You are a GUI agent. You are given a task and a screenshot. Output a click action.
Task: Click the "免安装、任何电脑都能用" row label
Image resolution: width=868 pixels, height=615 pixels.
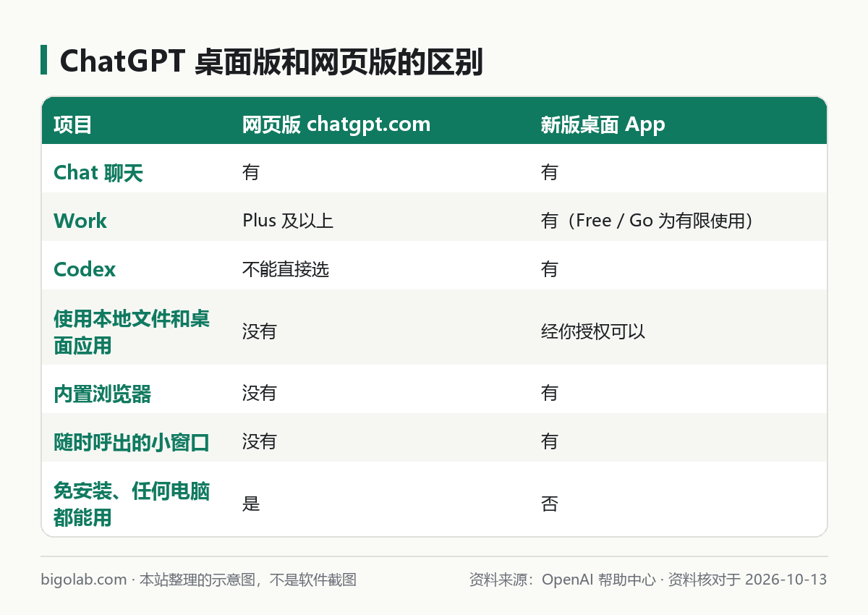[x=132, y=504]
